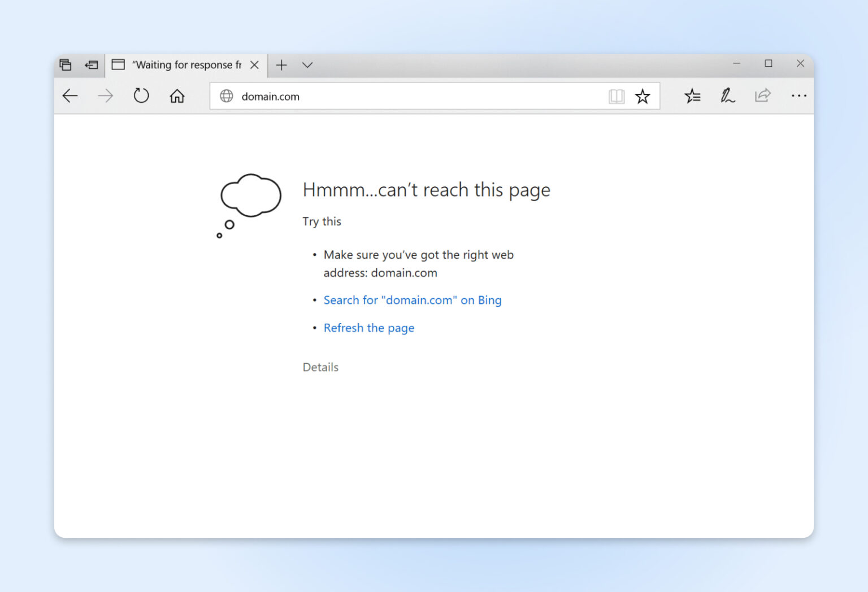Screen dimensions: 868x592
Task: Open reading view from the address bar
Action: (x=617, y=96)
